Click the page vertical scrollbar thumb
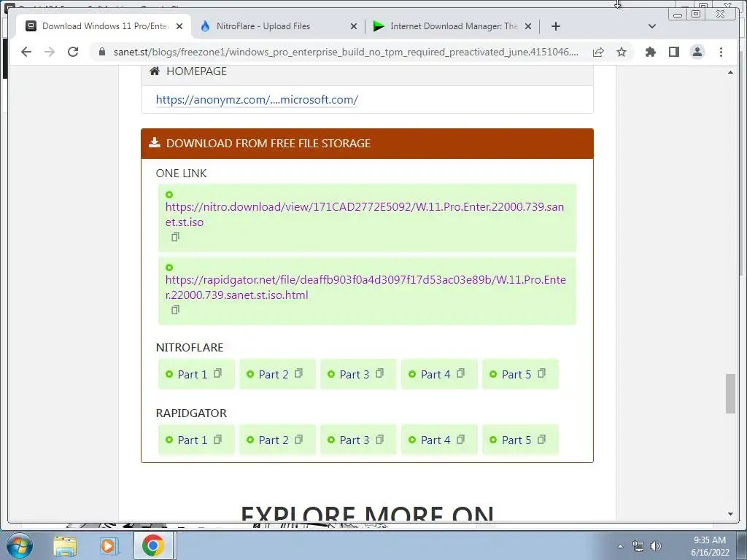Image resolution: width=747 pixels, height=560 pixels. (x=730, y=394)
